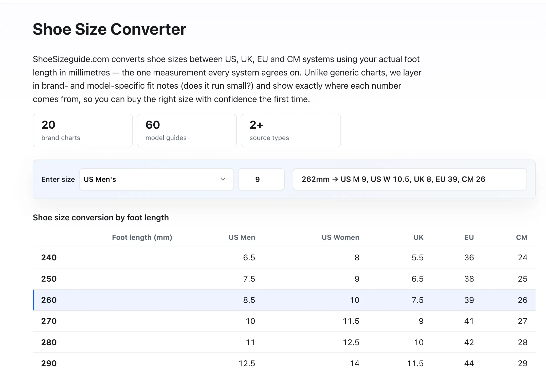Viewport: 546px width, 392px height.
Task: Click the 20 brand charts card
Action: pos(83,130)
